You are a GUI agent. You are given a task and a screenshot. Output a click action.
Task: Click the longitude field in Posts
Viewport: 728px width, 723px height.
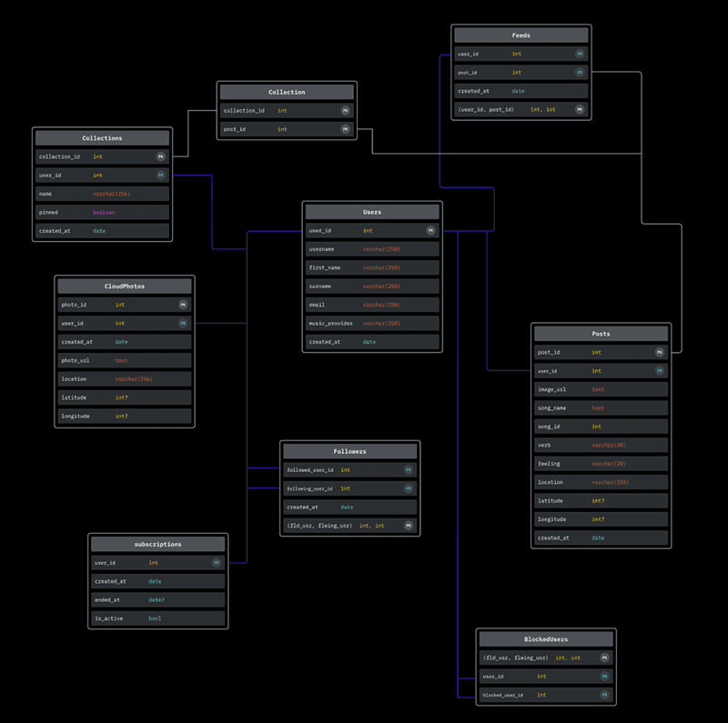tap(602, 519)
